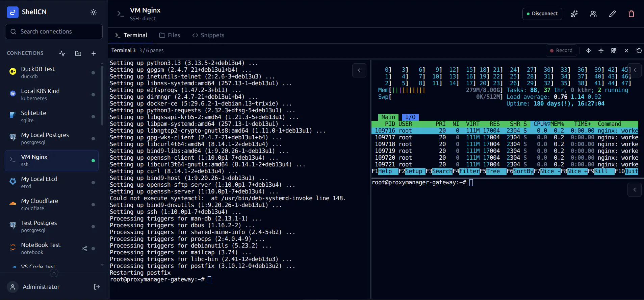Screen dimensions: 644x300
Task: Switch to the Files tab
Action: pos(170,35)
